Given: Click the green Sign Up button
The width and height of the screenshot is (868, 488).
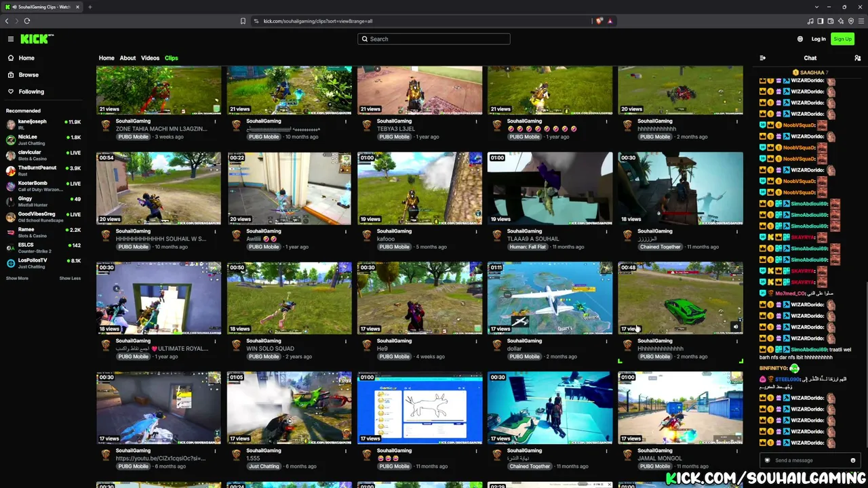Looking at the screenshot, I should [842, 39].
